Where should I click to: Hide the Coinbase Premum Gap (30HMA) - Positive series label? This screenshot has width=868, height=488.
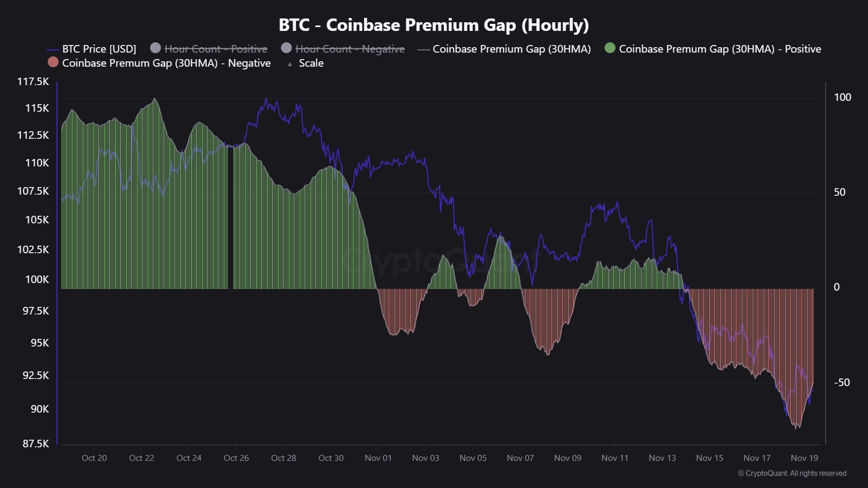720,49
